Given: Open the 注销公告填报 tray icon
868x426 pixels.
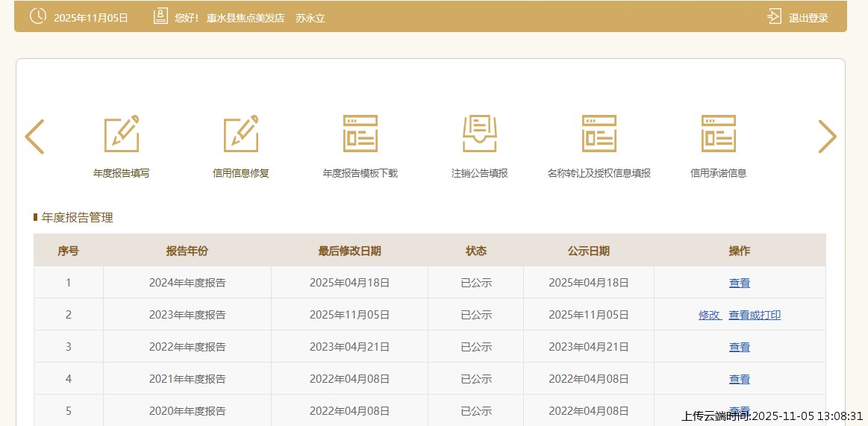Looking at the screenshot, I should click(x=479, y=134).
